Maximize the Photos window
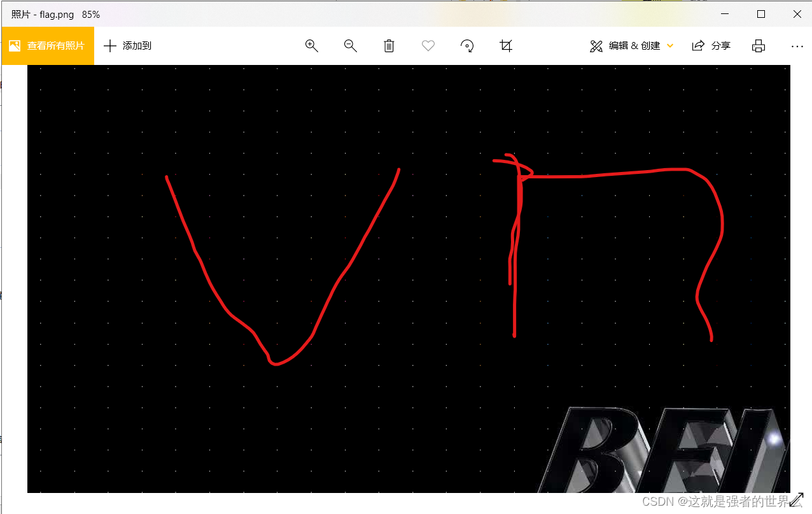Screen dimensions: 812x514 (x=761, y=14)
